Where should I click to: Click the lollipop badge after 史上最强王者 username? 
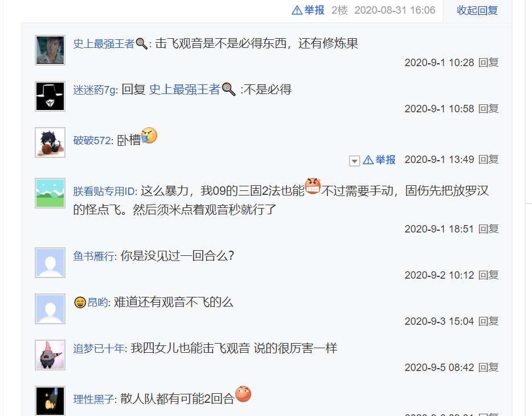pos(141,44)
